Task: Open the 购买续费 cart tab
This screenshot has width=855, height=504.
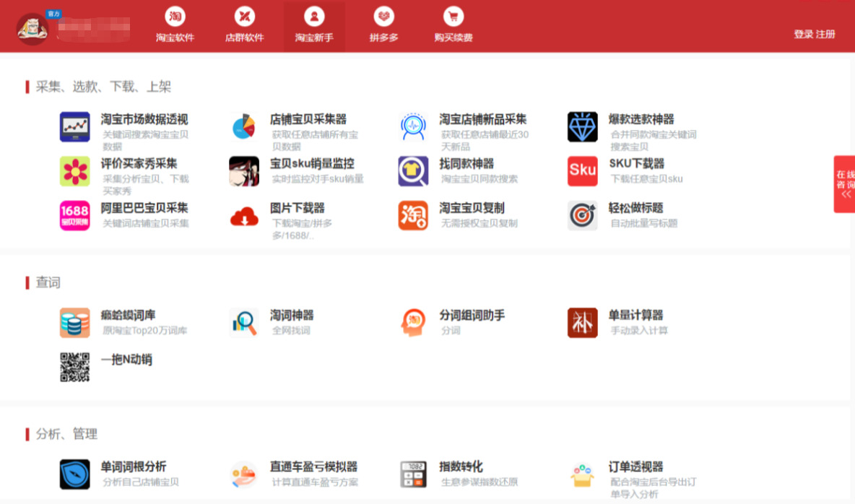Action: point(453,25)
